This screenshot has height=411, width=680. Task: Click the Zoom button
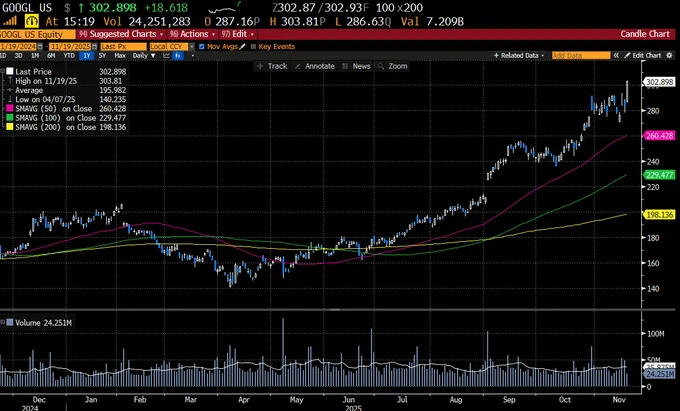point(392,66)
